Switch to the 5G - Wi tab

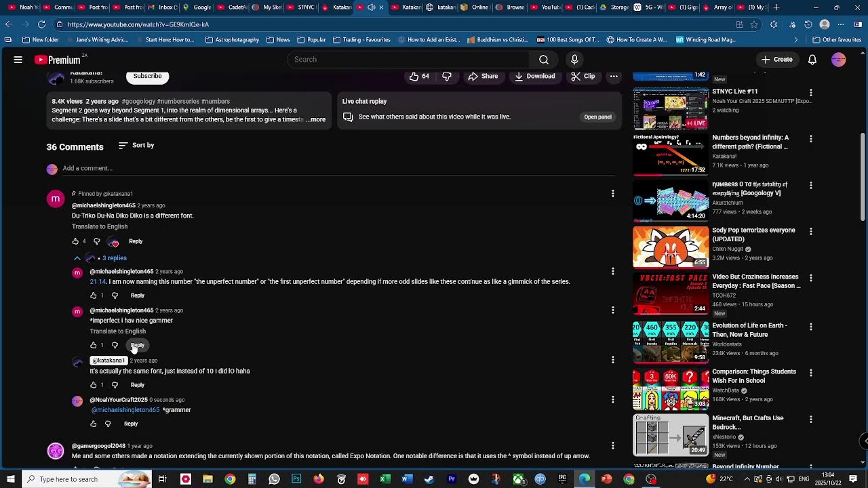pyautogui.click(x=647, y=7)
